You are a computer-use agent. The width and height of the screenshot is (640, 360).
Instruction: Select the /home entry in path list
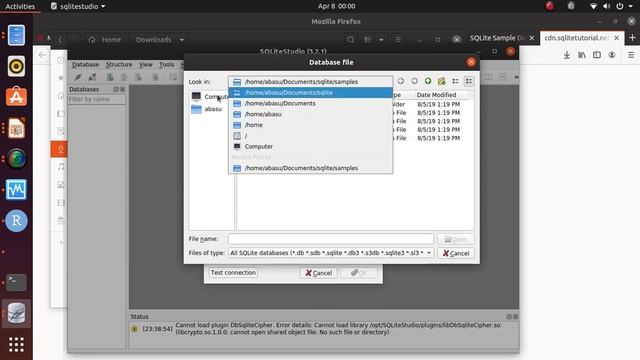[x=310, y=125]
